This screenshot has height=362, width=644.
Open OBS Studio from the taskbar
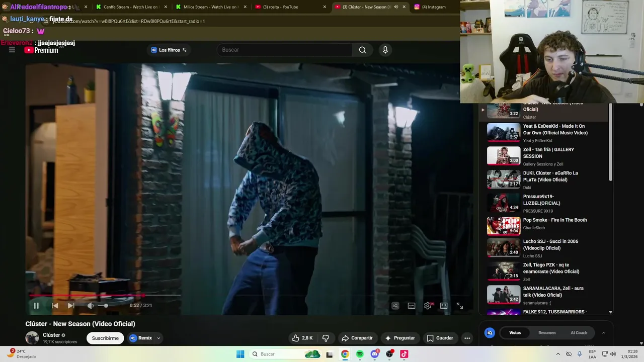389,354
